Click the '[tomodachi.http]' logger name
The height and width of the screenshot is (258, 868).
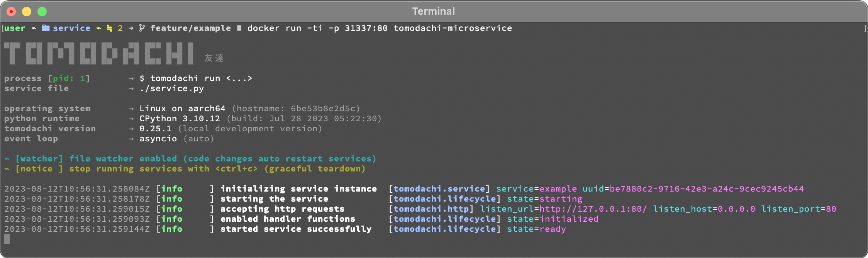tap(431, 209)
